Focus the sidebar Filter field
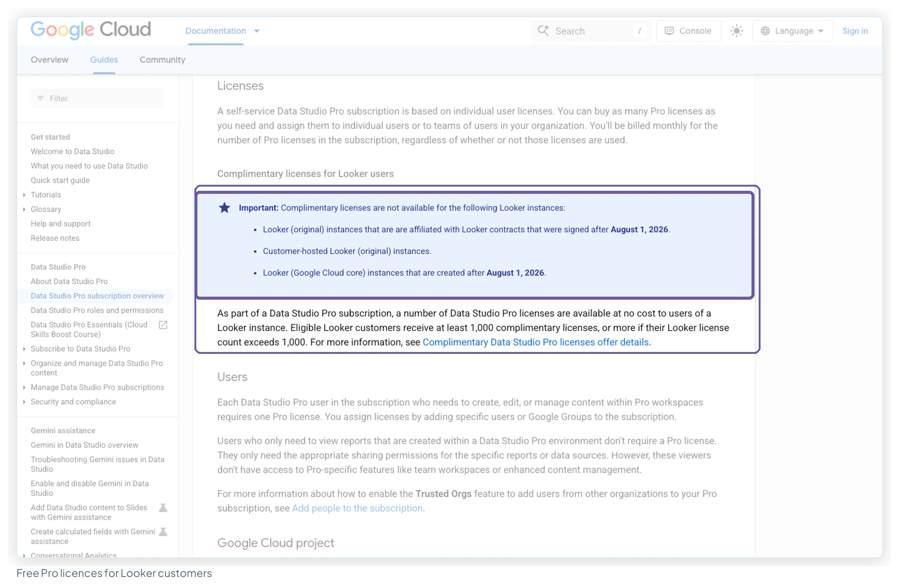This screenshot has width=899, height=588. pos(97,98)
